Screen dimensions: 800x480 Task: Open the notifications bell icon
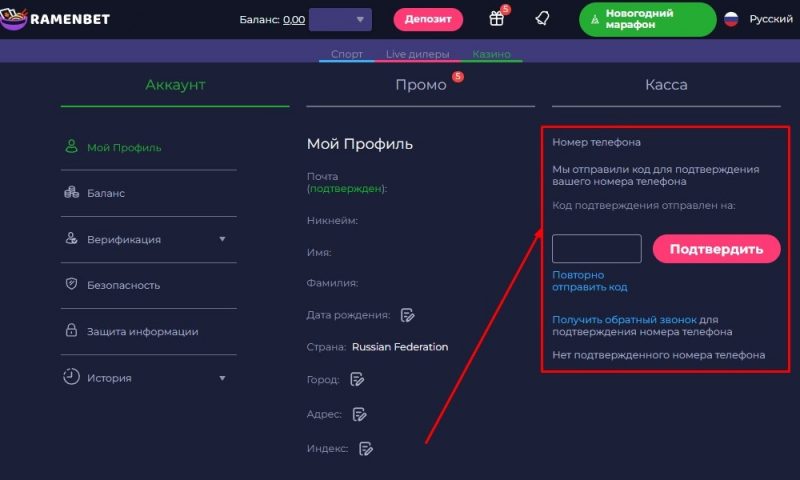(x=542, y=19)
